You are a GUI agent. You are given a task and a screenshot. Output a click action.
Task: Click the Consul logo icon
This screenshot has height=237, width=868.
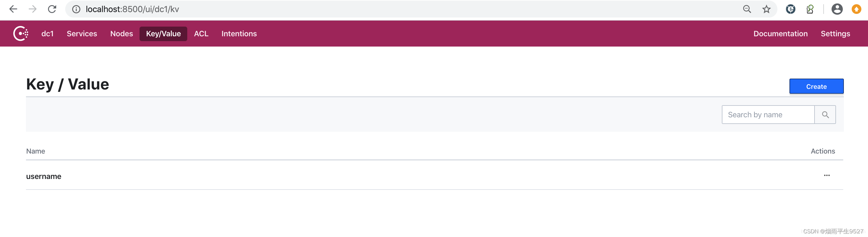click(x=21, y=33)
